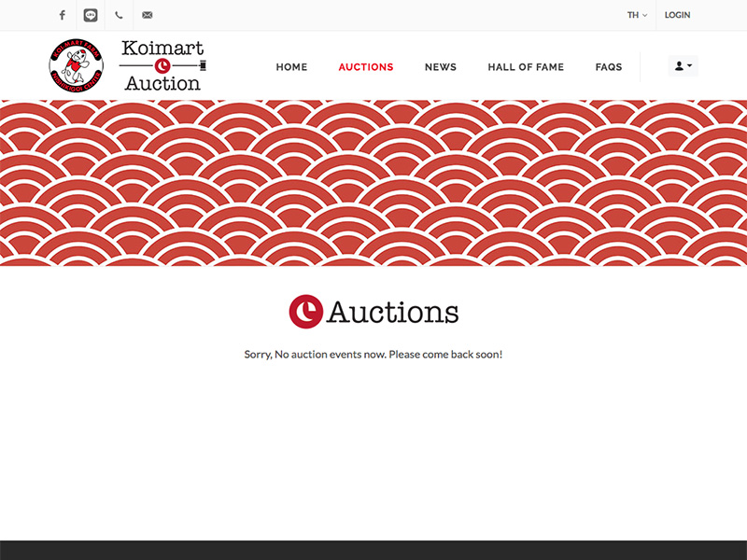The width and height of the screenshot is (747, 560).
Task: Click the large Auctions heading text
Action: click(392, 312)
